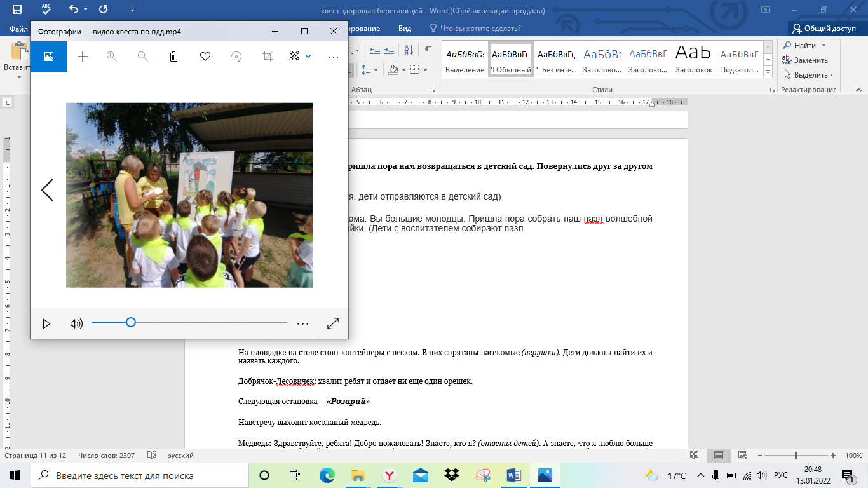The image size is (868, 488).
Task: Toggle show paragraph marks (¶) button
Action: pyautogui.click(x=428, y=50)
